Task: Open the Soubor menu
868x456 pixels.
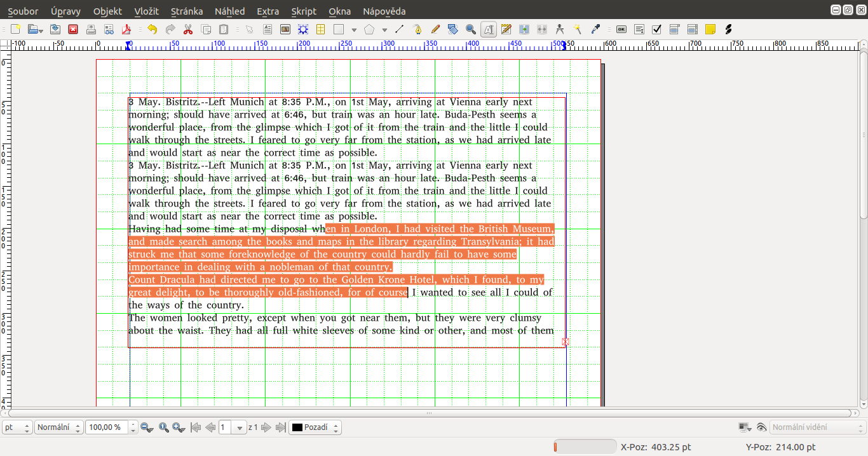Action: (x=22, y=11)
